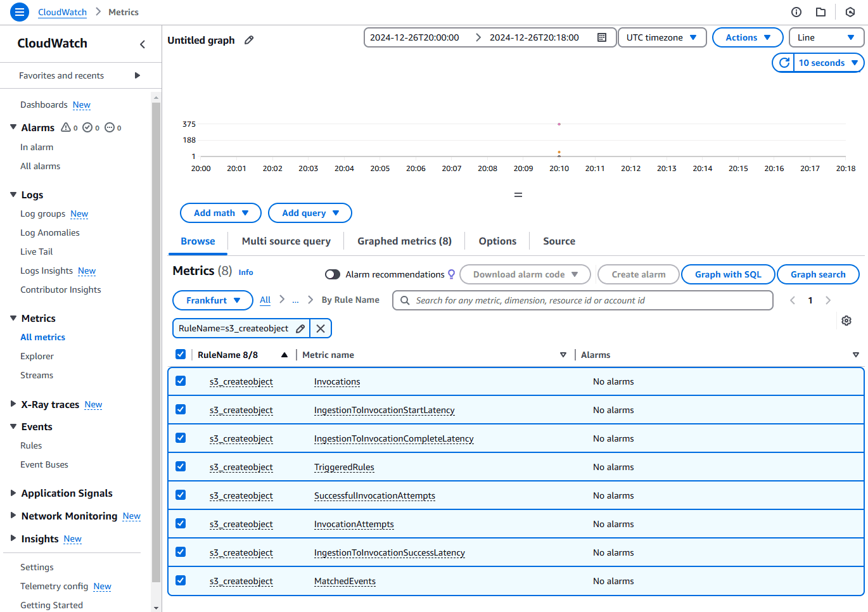
Task: Remove the RuleName=s3_createobject filter
Action: (x=321, y=328)
